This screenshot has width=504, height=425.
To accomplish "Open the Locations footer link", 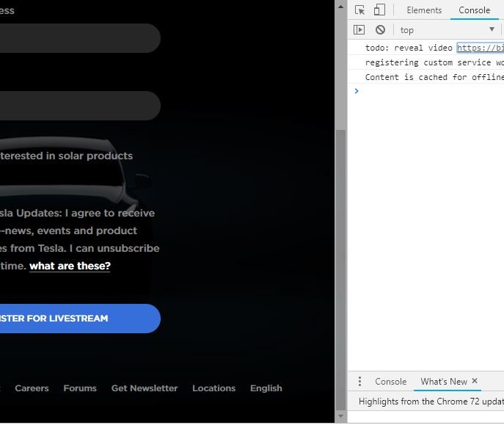I will click(213, 388).
